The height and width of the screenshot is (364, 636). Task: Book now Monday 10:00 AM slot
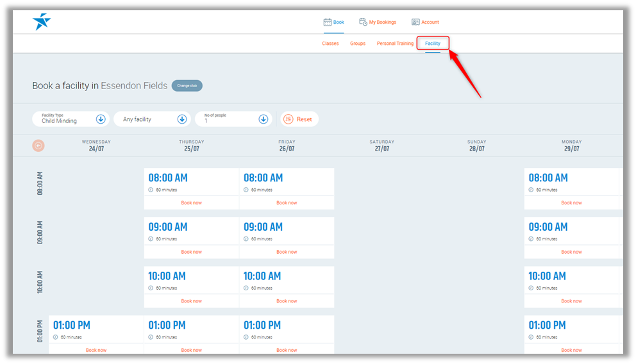(x=571, y=301)
